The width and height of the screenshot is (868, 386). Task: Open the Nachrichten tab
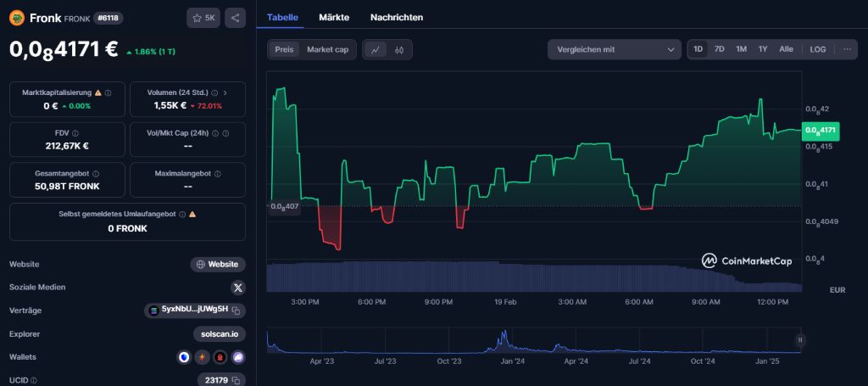397,18
